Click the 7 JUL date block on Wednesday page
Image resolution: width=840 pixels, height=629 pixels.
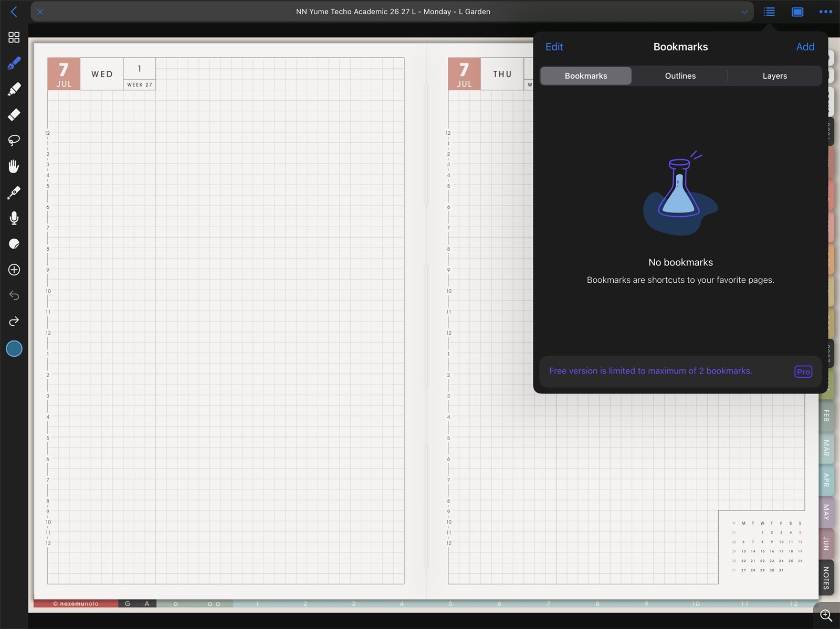click(64, 74)
